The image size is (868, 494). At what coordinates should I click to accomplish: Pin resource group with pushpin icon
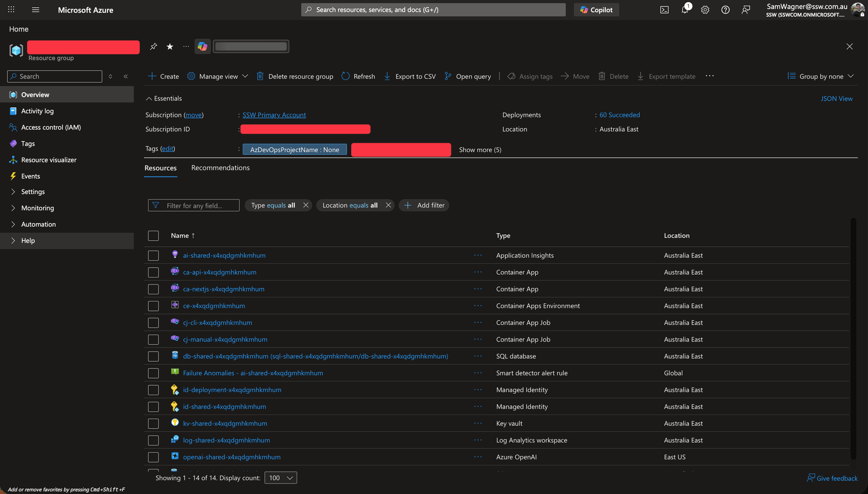(154, 47)
